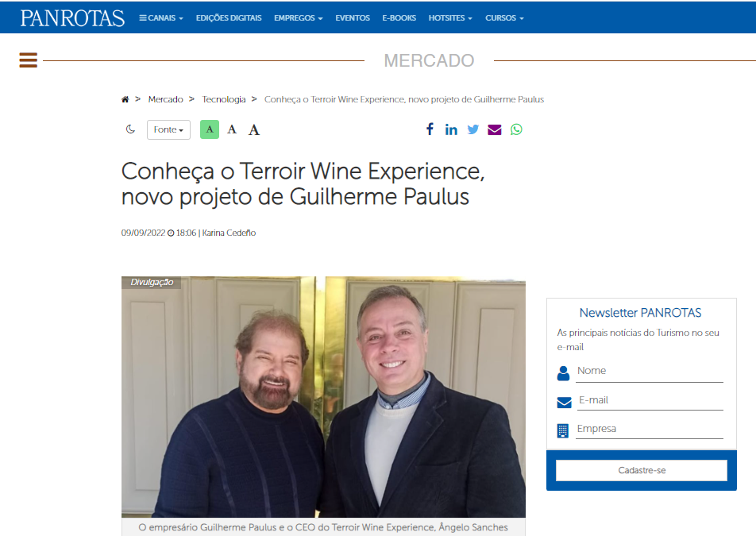The image size is (756, 536).
Task: Click the PANROTAS logo
Action: [x=72, y=17]
